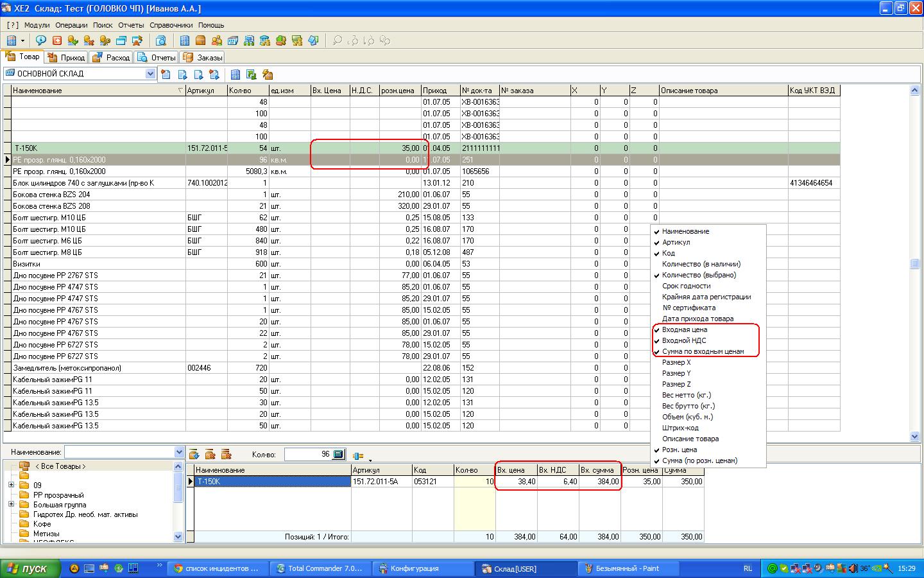
Task: Click the calculator icon beside quantity field
Action: 339,454
